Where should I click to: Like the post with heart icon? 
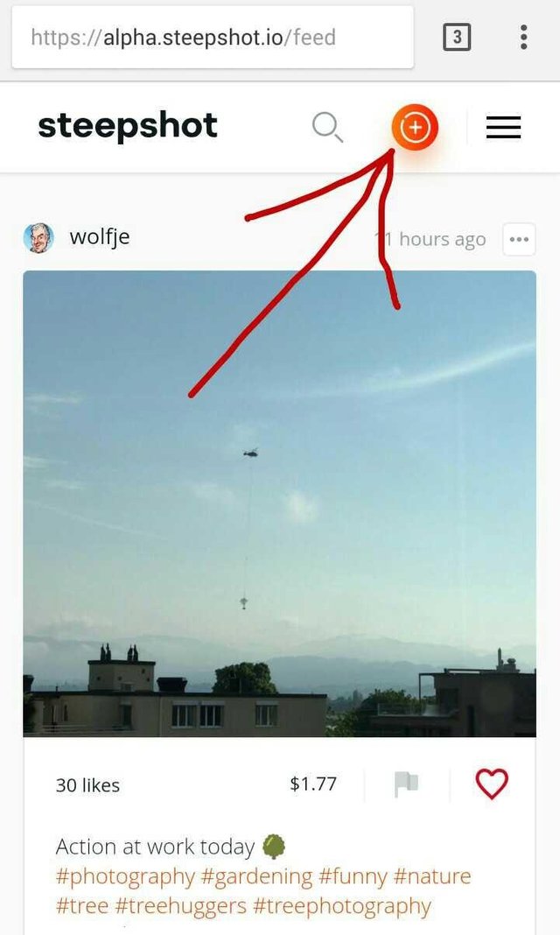coord(492,784)
